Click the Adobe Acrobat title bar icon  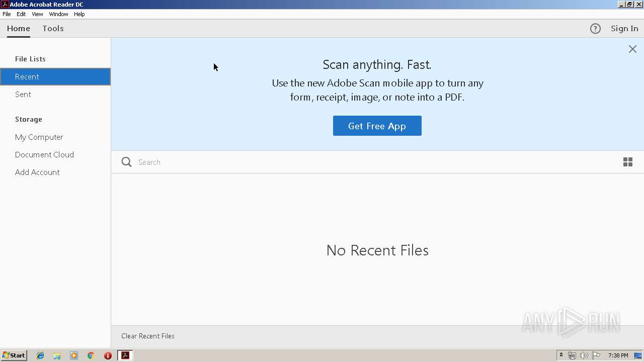(5, 4)
